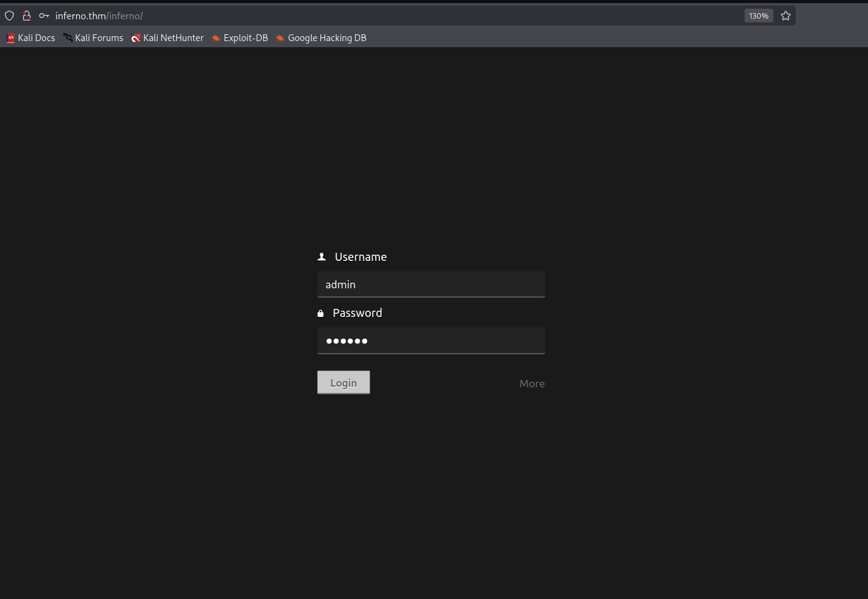The width and height of the screenshot is (868, 599).
Task: Focus the Username field containing admin
Action: click(x=431, y=285)
